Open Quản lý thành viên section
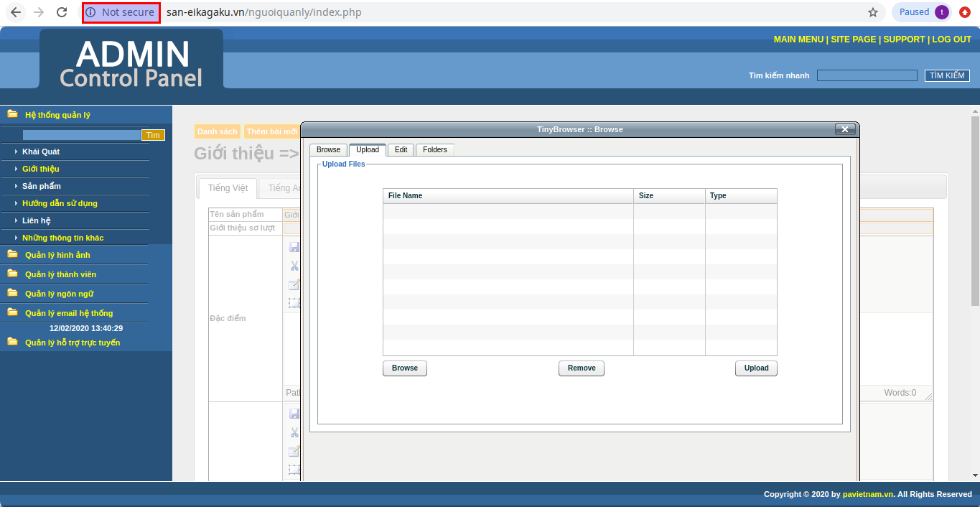 point(60,274)
